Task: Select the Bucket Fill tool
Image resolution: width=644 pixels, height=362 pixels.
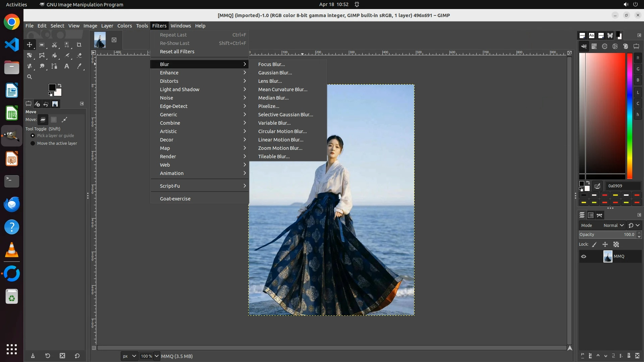Action: 54,55
